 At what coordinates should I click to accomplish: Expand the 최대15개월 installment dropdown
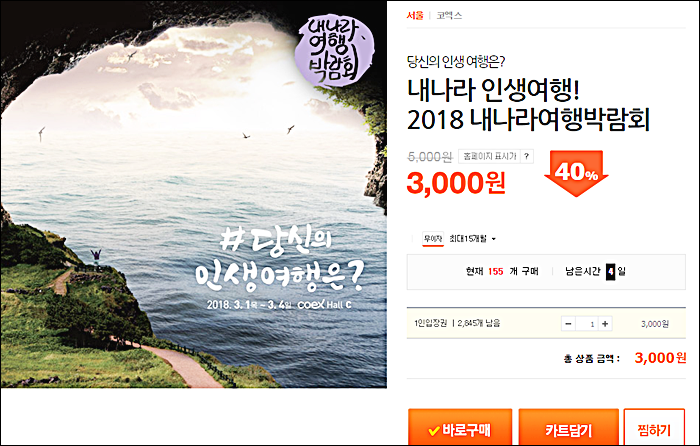(473, 239)
